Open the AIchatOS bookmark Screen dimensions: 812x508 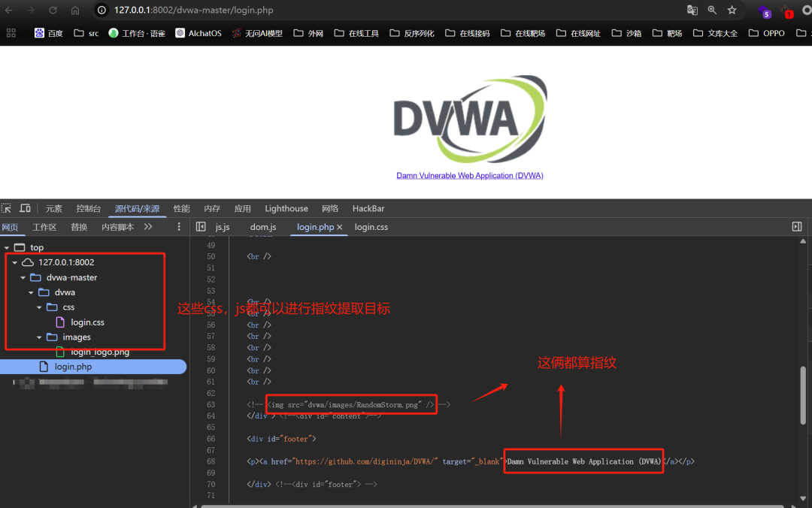click(x=198, y=33)
